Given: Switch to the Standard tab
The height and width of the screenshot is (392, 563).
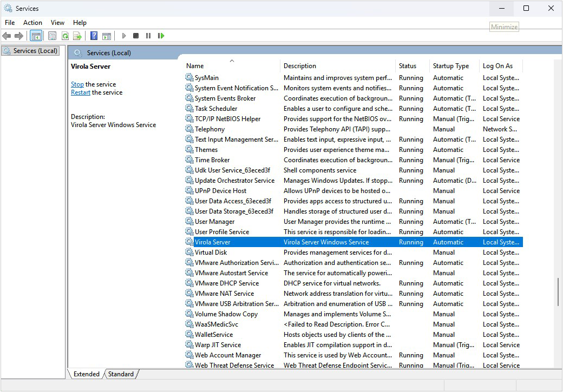Looking at the screenshot, I should click(121, 374).
